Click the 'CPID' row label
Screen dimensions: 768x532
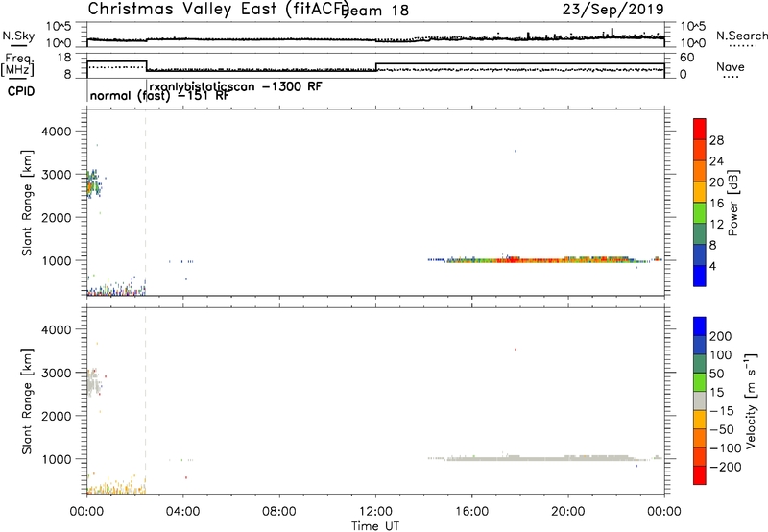click(x=21, y=91)
